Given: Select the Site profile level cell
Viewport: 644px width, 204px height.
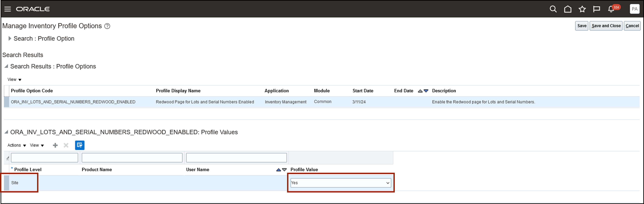Looking at the screenshot, I should [x=15, y=183].
